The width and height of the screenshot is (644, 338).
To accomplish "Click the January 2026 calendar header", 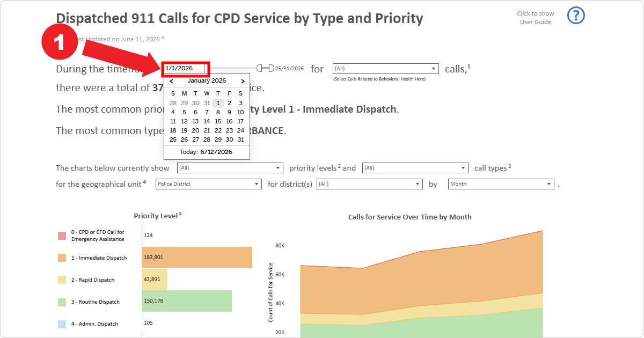I will point(207,80).
